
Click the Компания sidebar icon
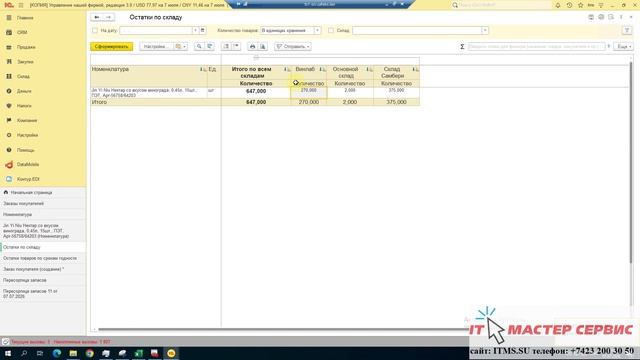[9, 120]
